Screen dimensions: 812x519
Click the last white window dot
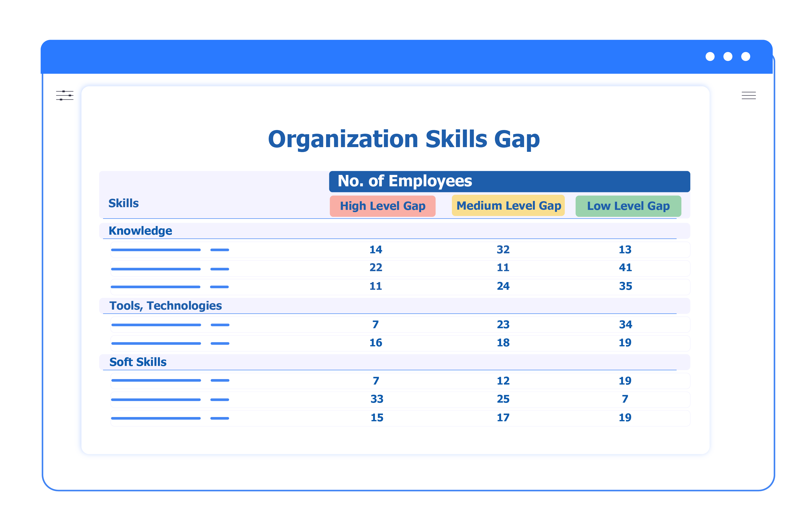point(745,56)
